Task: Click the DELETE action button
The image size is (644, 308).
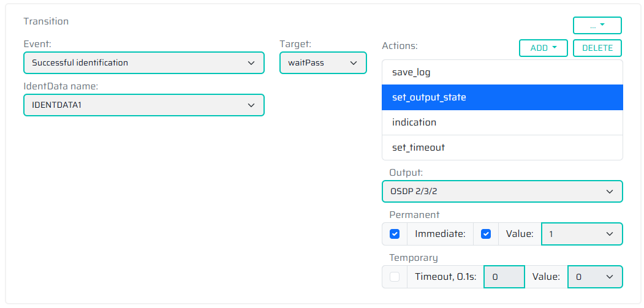Action: pyautogui.click(x=597, y=48)
